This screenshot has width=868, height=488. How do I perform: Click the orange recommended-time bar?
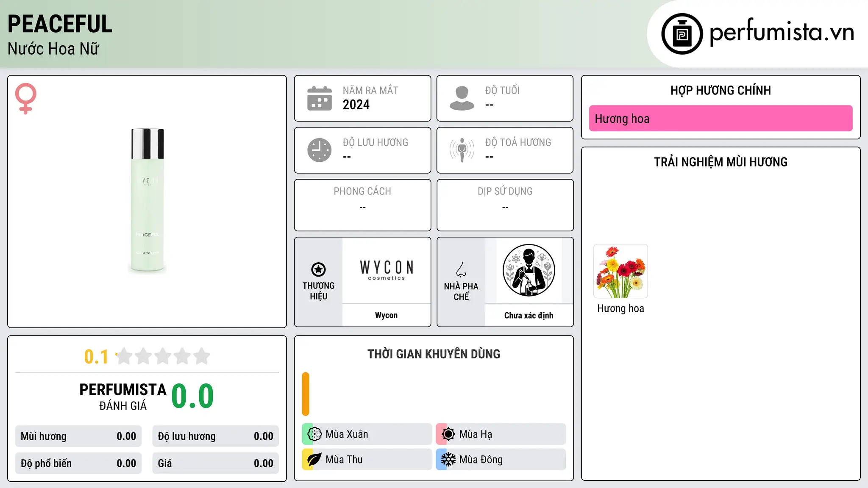tap(306, 394)
